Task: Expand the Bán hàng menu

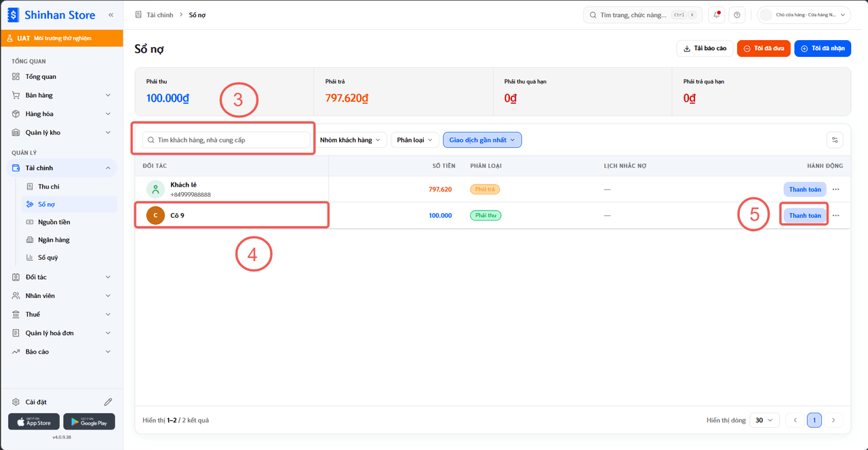Action: tap(62, 96)
